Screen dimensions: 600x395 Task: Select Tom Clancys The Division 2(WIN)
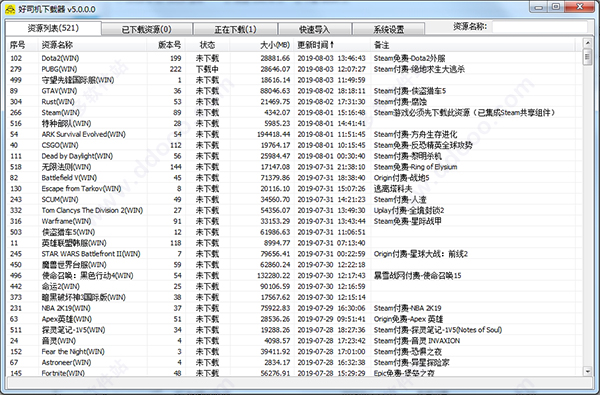(295, 210)
